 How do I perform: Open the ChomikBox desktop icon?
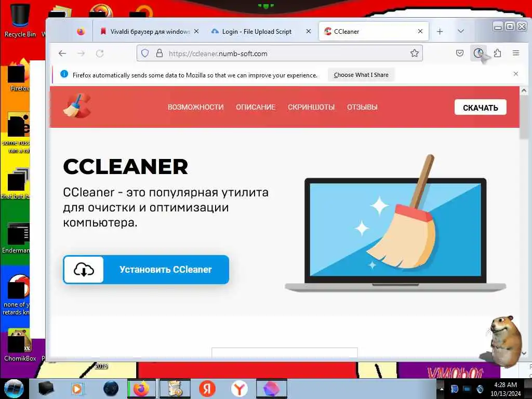pyautogui.click(x=20, y=344)
